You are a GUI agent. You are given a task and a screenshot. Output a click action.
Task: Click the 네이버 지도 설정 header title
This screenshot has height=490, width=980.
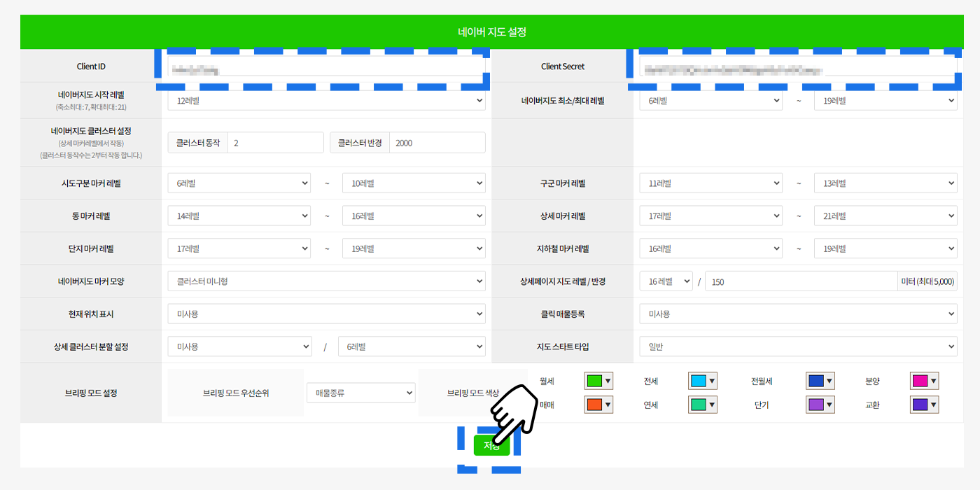(491, 32)
